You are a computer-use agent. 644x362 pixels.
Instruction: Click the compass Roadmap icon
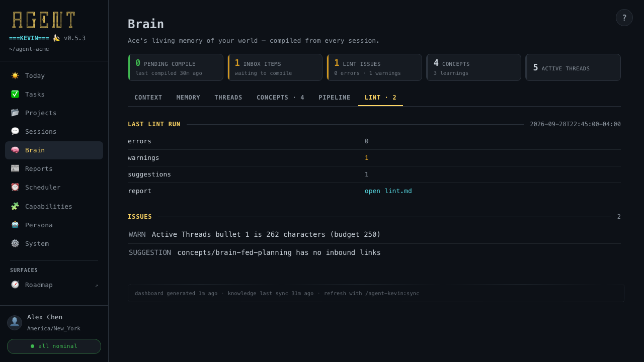point(15,285)
